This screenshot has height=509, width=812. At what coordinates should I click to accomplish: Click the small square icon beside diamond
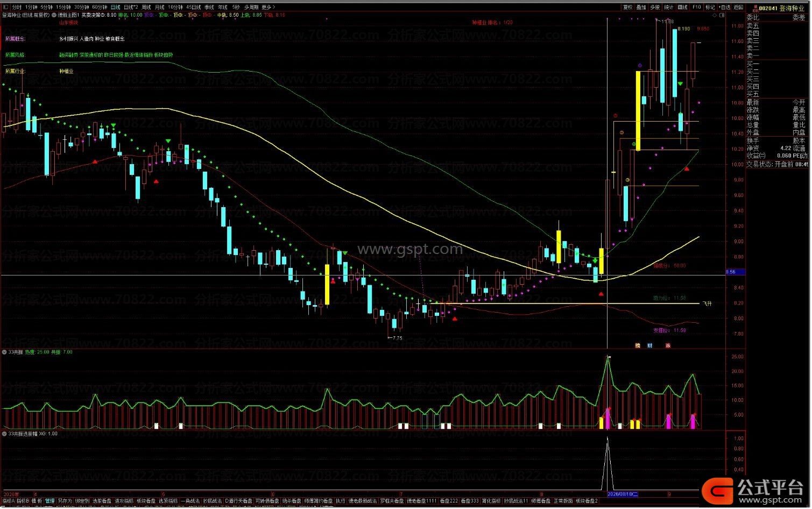click(x=722, y=15)
